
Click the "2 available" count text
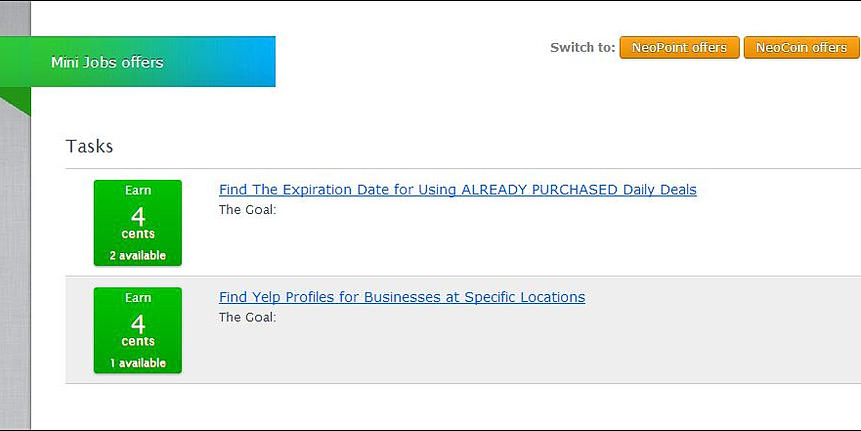pos(138,256)
